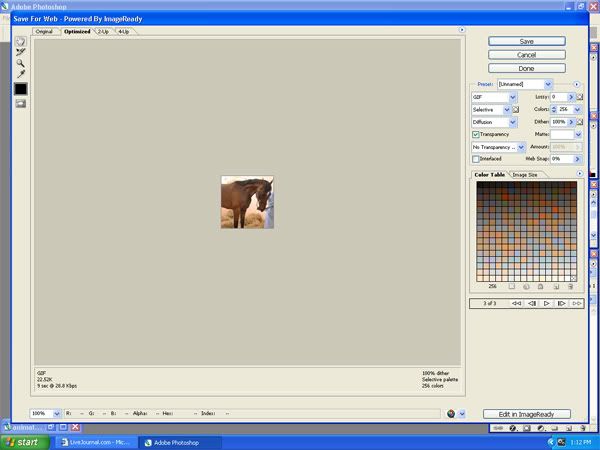Screen dimensions: 600x450
Task: Toggle slices visibility button
Action: tap(21, 103)
